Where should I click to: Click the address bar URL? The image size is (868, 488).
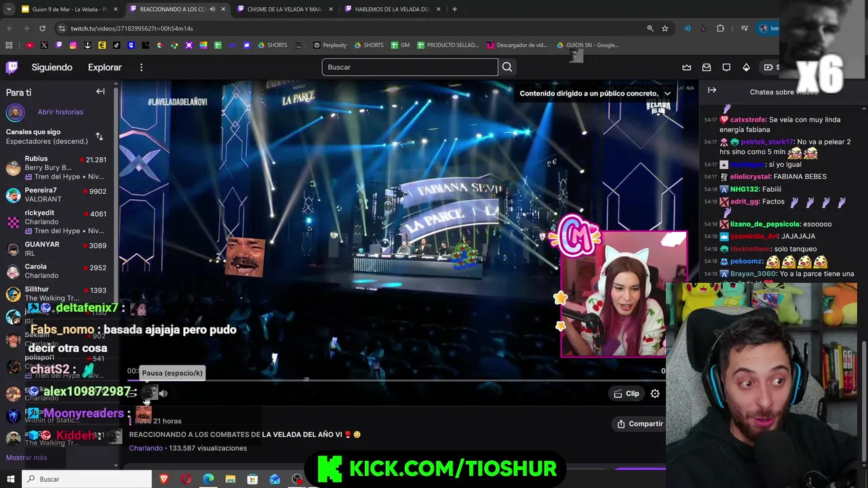[132, 28]
